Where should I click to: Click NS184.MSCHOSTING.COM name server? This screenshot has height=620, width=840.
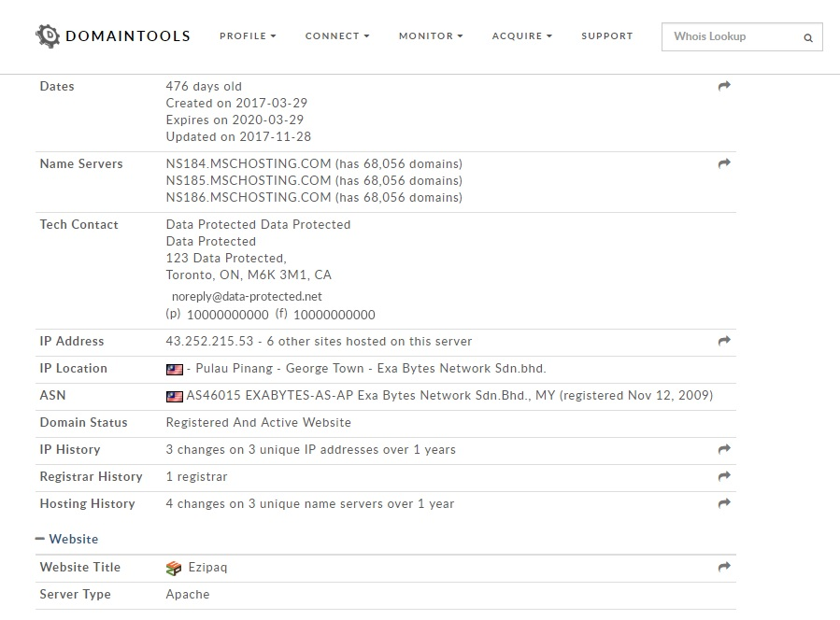[248, 163]
